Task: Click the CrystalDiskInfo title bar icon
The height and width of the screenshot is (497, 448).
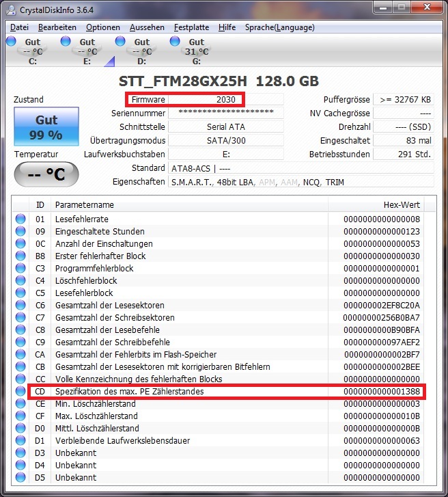Action: (x=12, y=10)
